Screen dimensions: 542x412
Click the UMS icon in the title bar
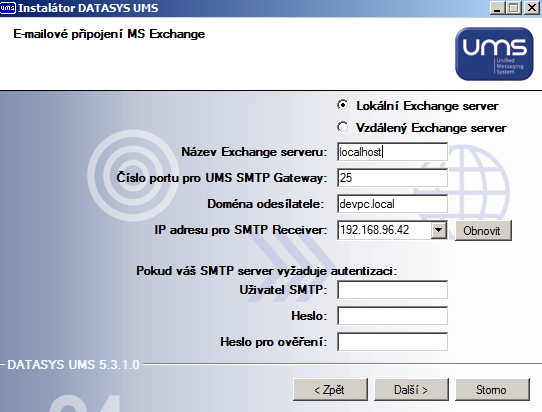[8, 8]
